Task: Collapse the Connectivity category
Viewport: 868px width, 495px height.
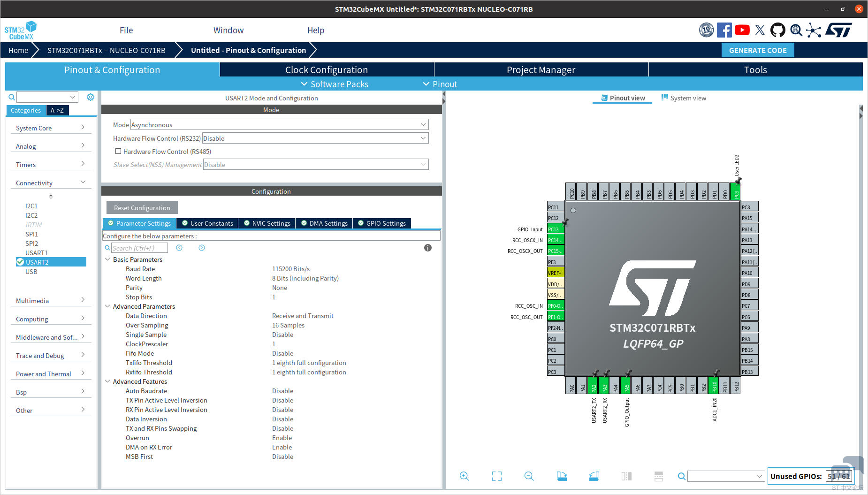Action: click(51, 183)
